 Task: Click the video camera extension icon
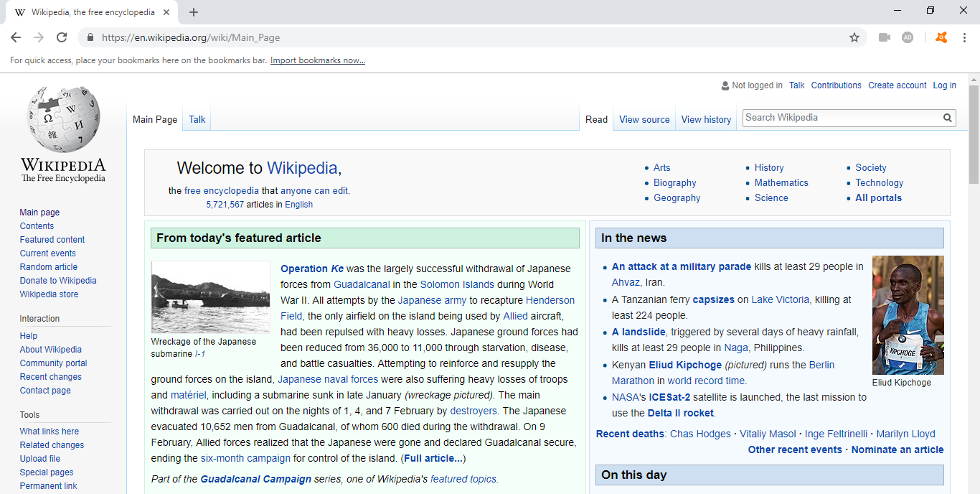pos(885,37)
